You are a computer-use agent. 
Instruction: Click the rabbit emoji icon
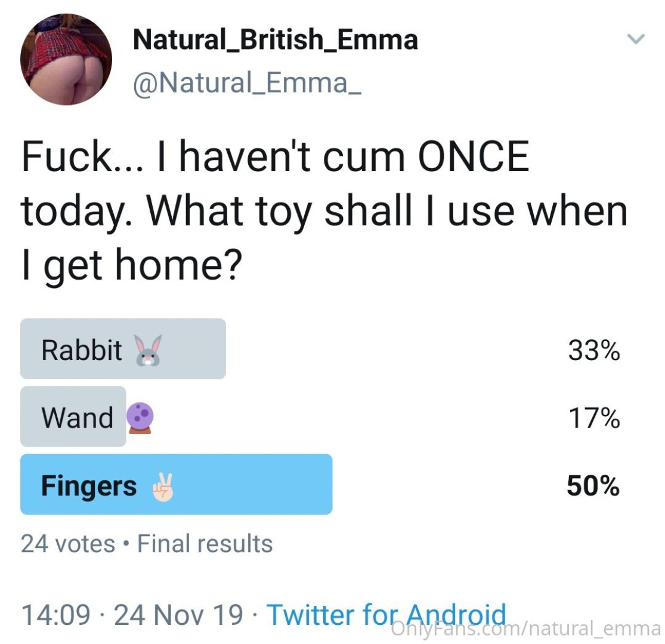(148, 350)
